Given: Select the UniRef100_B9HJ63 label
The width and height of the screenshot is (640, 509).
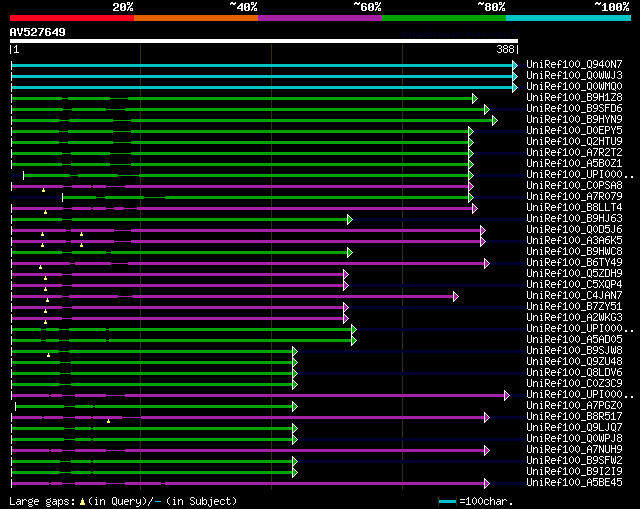Looking at the screenshot, I should click(574, 218).
